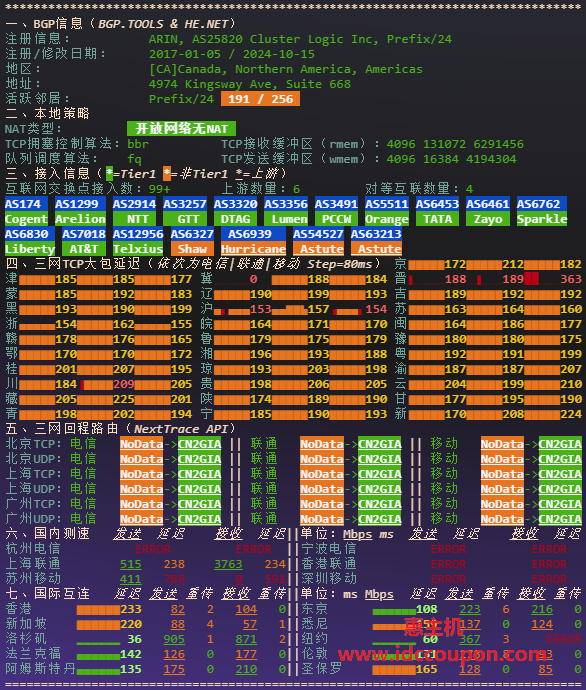
Task: Click the underlined 905 send speed for 洛杉矶
Action: (x=174, y=639)
